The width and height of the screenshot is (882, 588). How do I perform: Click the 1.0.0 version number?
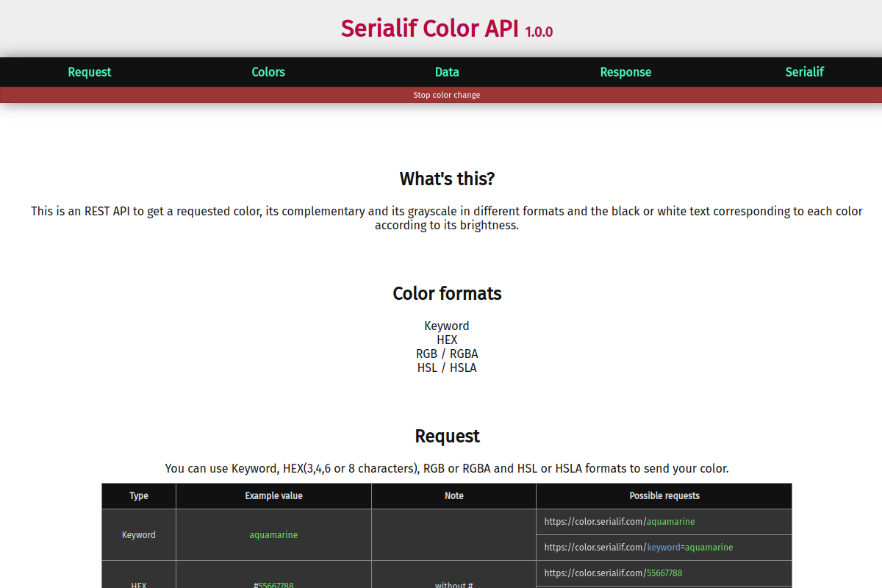(x=539, y=32)
